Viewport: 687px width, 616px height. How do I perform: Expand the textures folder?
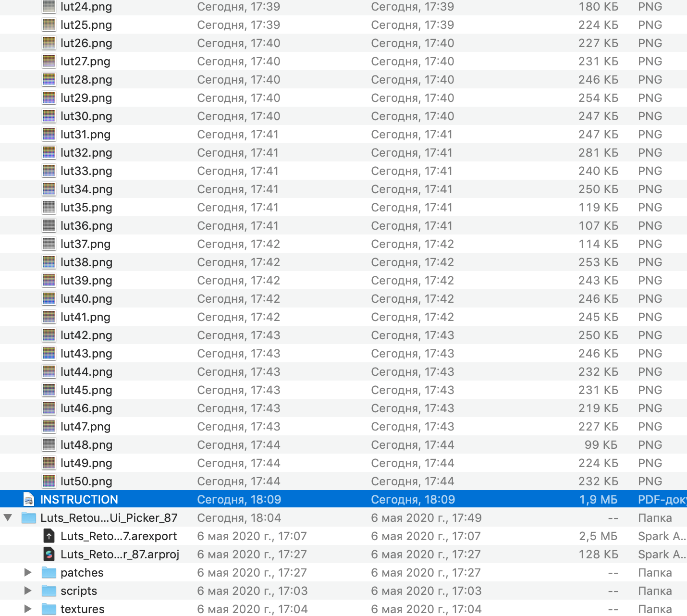coord(28,609)
